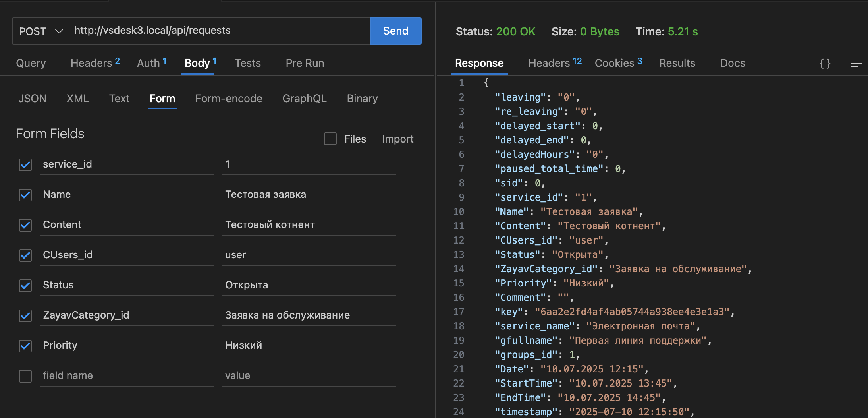Open the Cookies response tab

pos(618,63)
